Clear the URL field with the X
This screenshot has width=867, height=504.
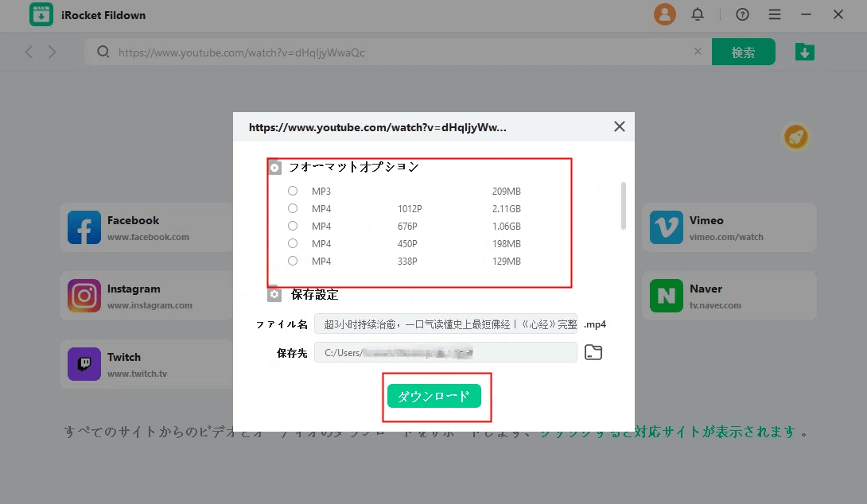coord(698,52)
